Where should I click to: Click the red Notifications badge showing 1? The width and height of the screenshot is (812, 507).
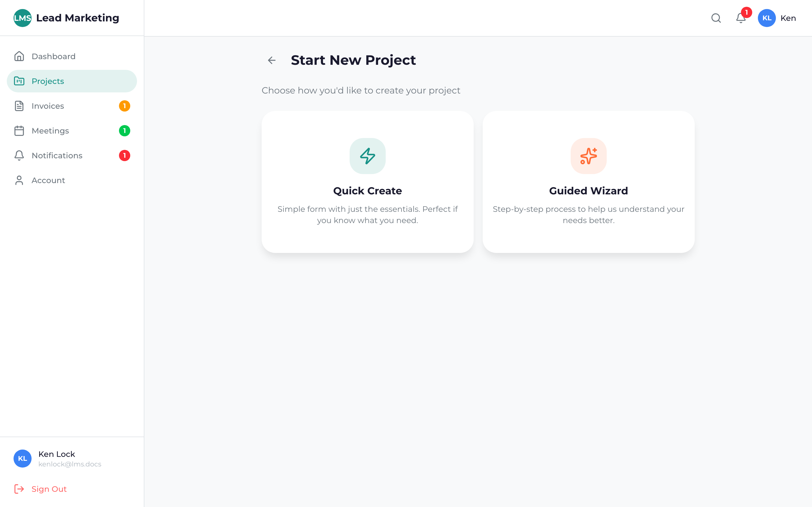pyautogui.click(x=125, y=155)
